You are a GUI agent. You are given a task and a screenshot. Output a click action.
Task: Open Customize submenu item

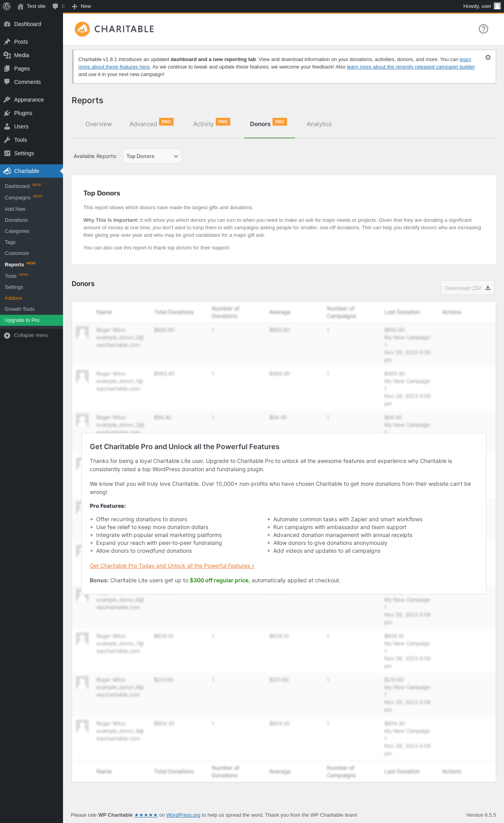(31, 253)
